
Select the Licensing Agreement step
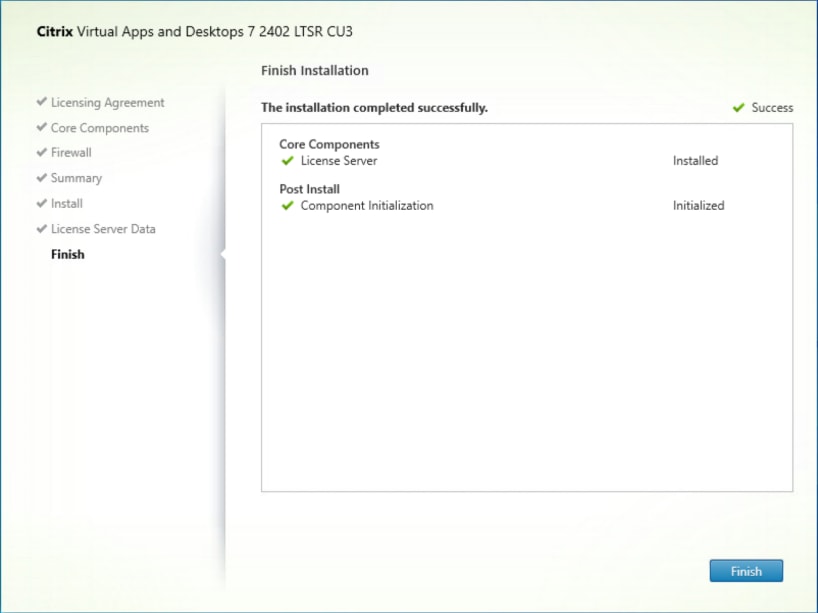click(107, 103)
